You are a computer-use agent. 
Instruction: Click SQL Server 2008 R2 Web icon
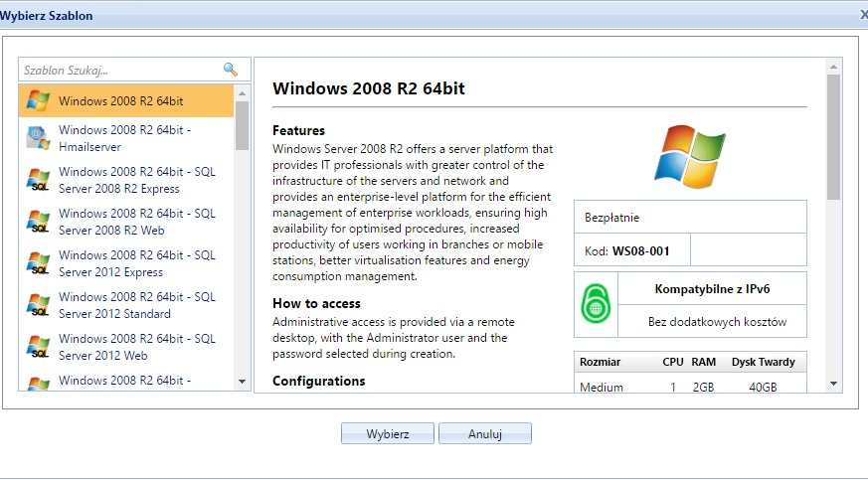coord(38,222)
